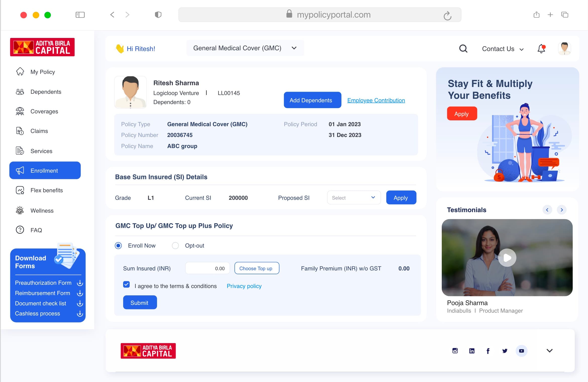Open LinkedIn from footer
Screen dimensions: 588x382
(472, 351)
